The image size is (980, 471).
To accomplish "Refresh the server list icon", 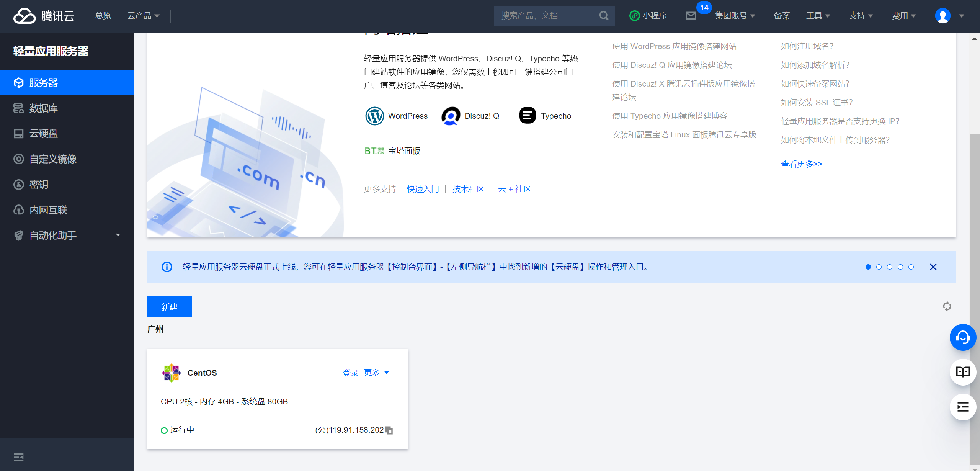I will [x=947, y=306].
